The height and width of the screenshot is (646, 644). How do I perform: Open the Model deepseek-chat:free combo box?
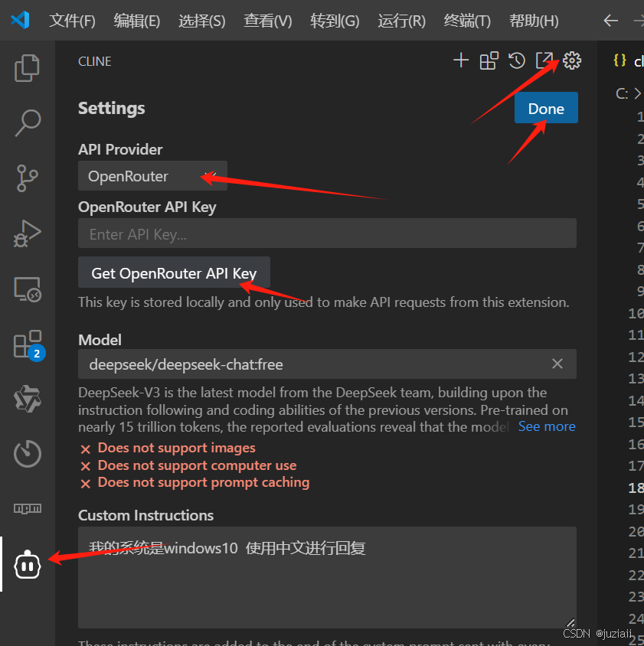point(327,364)
